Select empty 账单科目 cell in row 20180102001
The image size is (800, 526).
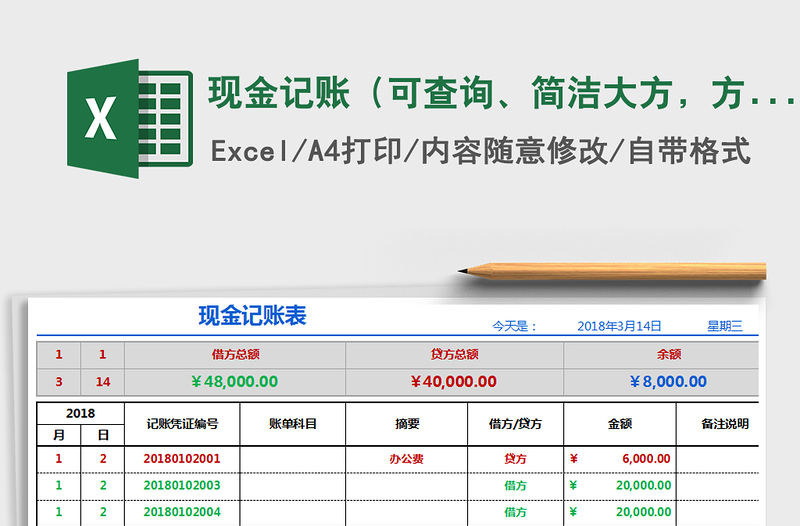click(x=293, y=459)
